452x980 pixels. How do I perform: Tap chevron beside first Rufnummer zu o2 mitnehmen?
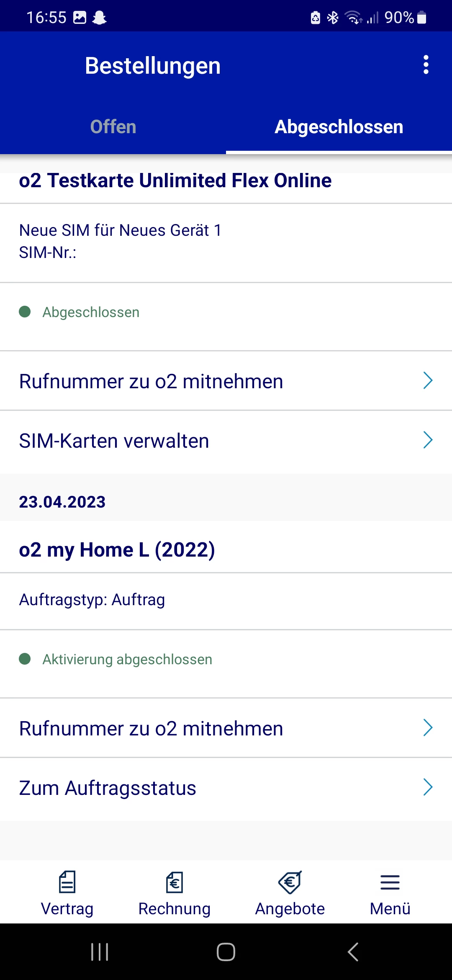[427, 381]
